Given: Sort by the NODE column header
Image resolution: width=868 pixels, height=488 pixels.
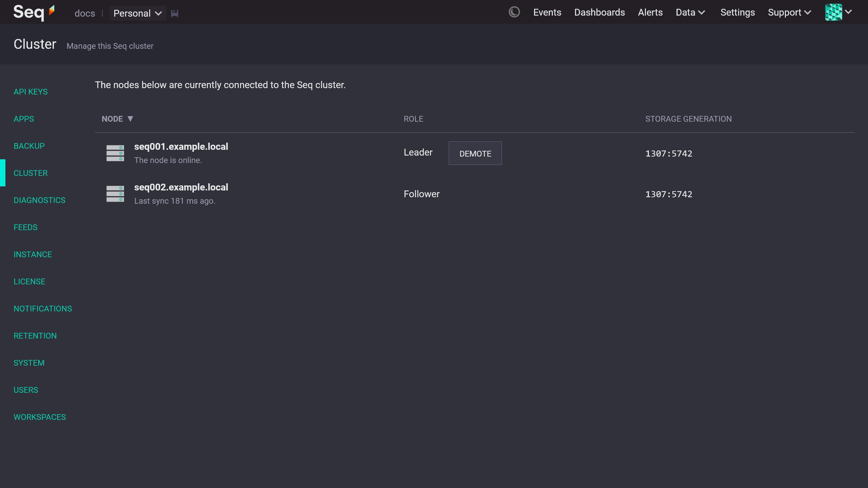Looking at the screenshot, I should (x=117, y=119).
